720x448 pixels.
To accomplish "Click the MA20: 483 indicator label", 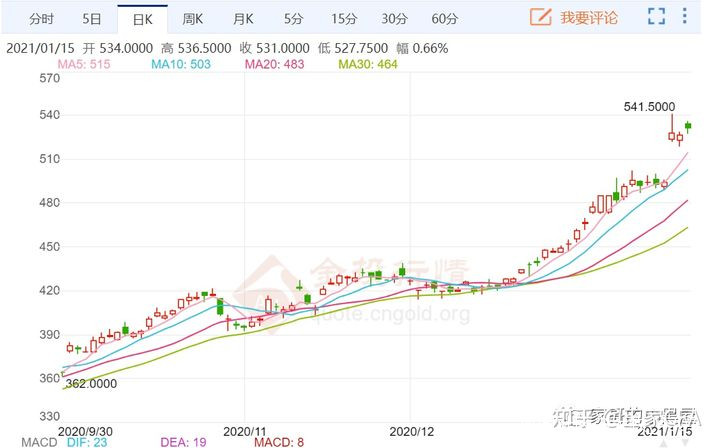I will [x=275, y=64].
